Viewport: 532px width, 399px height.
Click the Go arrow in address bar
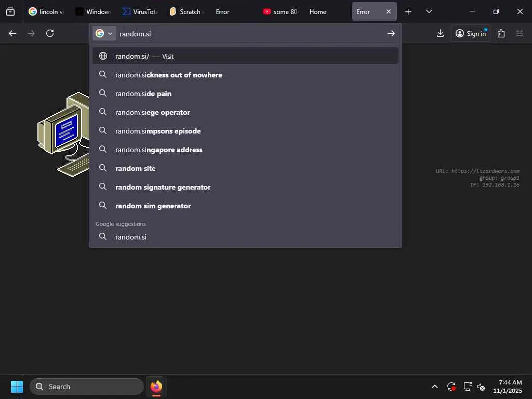(x=391, y=33)
